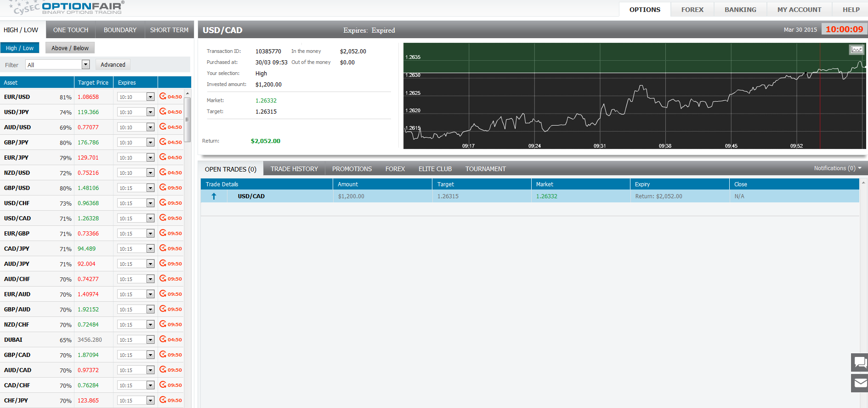
Task: Open GBP/USD expiry time dropdown
Action: click(136, 188)
